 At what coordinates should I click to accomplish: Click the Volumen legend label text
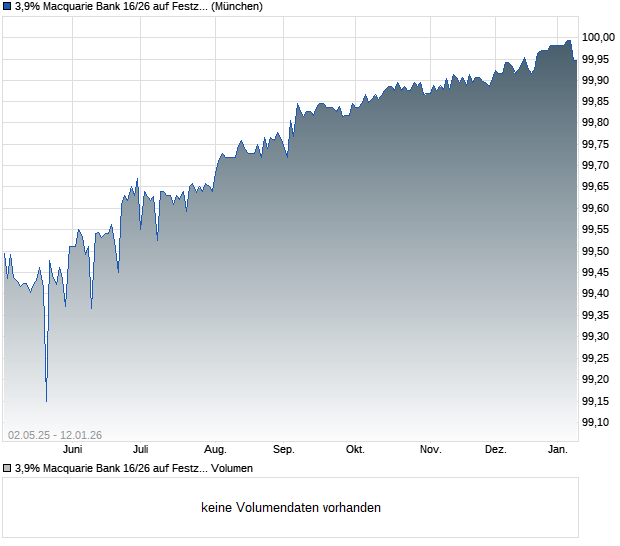click(134, 468)
